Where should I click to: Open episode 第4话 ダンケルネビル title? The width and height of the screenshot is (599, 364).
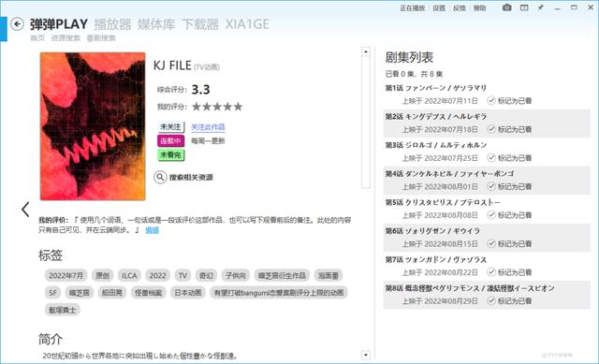[449, 174]
